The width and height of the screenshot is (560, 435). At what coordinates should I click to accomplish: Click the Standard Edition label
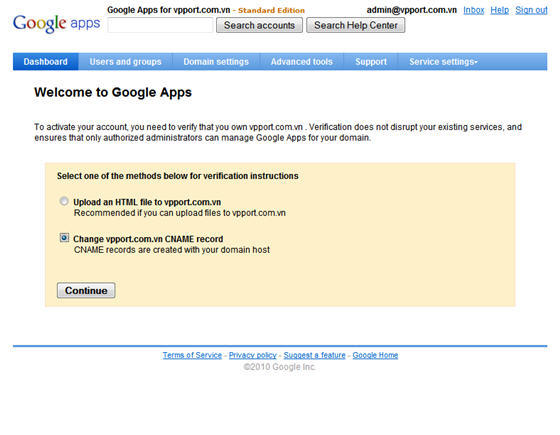coord(271,10)
